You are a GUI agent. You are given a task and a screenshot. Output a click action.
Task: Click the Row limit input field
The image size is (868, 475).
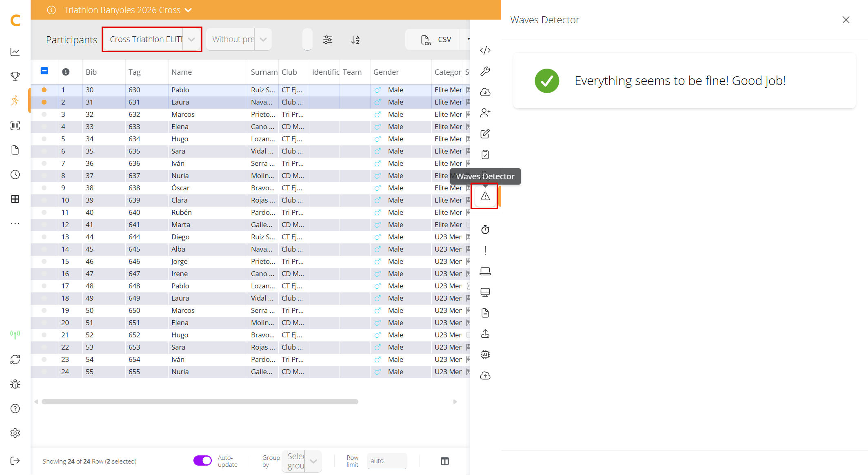tap(387, 461)
